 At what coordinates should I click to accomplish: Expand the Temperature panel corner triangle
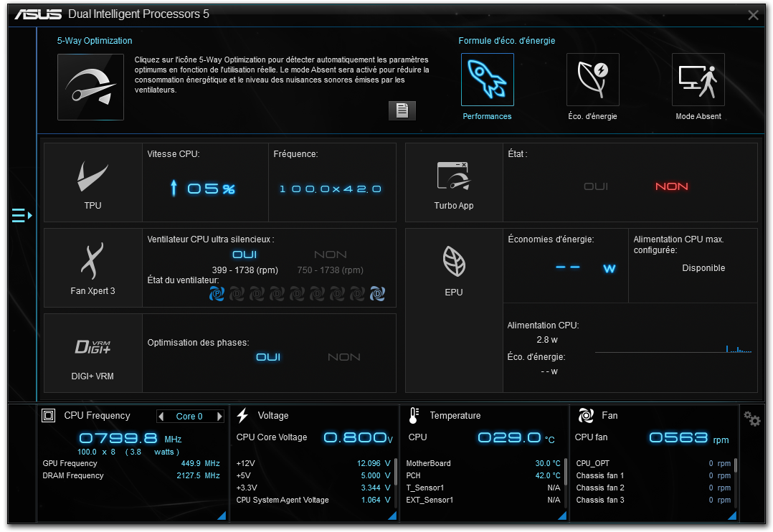[562, 516]
